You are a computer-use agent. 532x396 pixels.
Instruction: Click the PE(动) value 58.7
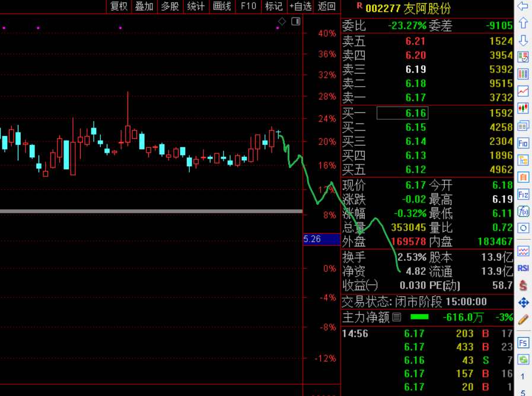(x=502, y=286)
